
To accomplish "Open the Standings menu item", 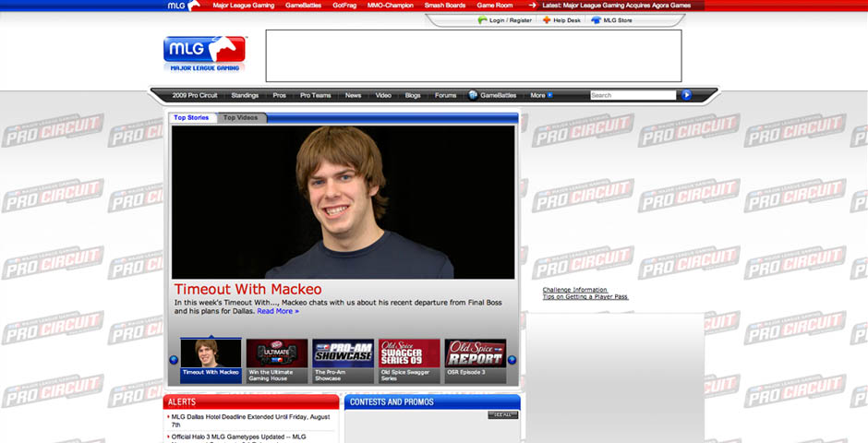I will pyautogui.click(x=245, y=95).
